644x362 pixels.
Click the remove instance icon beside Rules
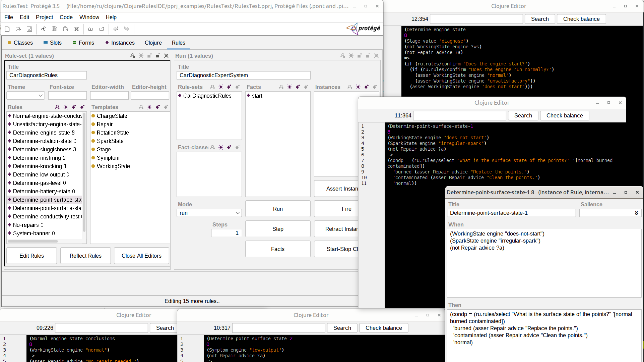82,107
